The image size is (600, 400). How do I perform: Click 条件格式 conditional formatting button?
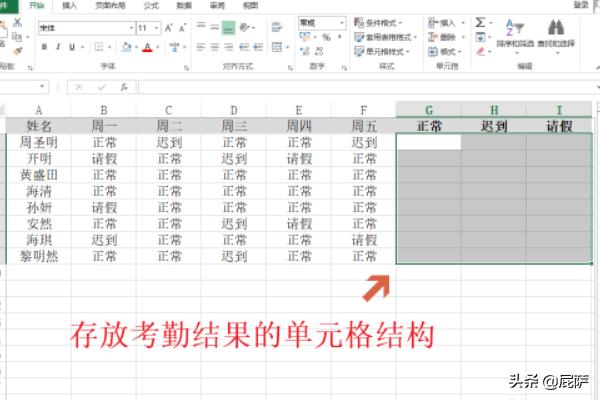click(x=381, y=22)
